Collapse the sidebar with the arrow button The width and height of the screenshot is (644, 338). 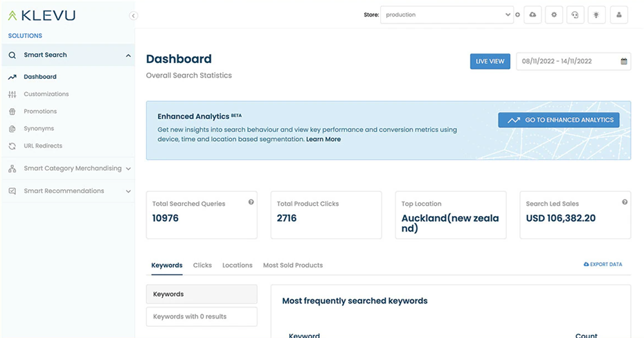(134, 16)
